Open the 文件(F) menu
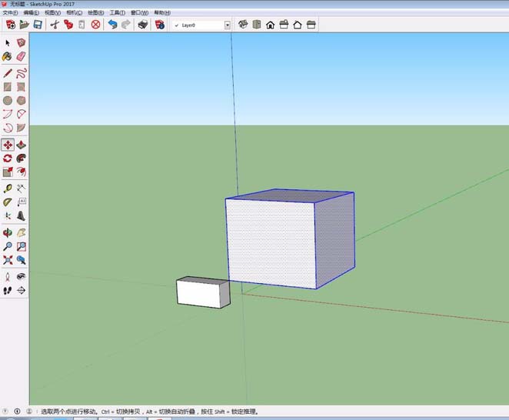Viewport: 509px width, 420px height. coord(10,12)
